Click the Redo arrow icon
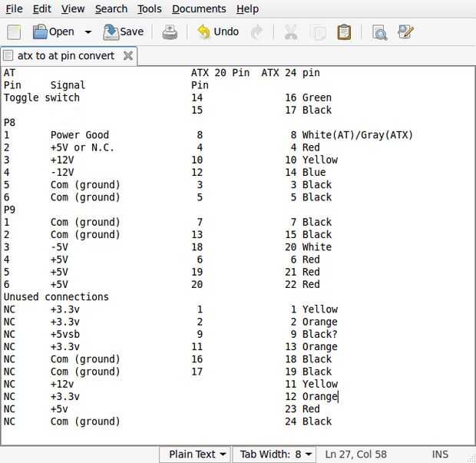The height and width of the screenshot is (463, 476). (x=257, y=32)
